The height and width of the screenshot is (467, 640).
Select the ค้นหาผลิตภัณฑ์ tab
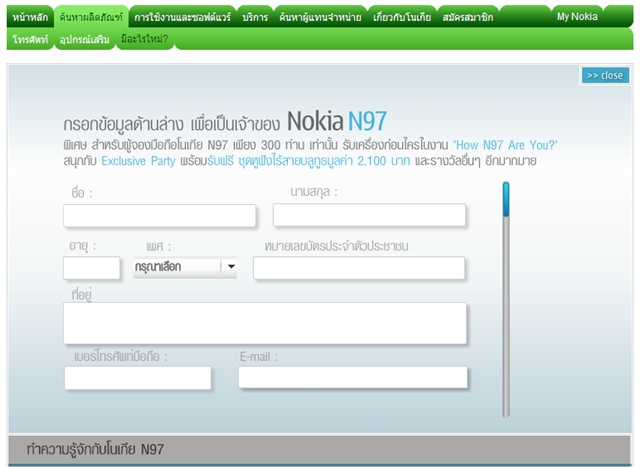coord(91,17)
